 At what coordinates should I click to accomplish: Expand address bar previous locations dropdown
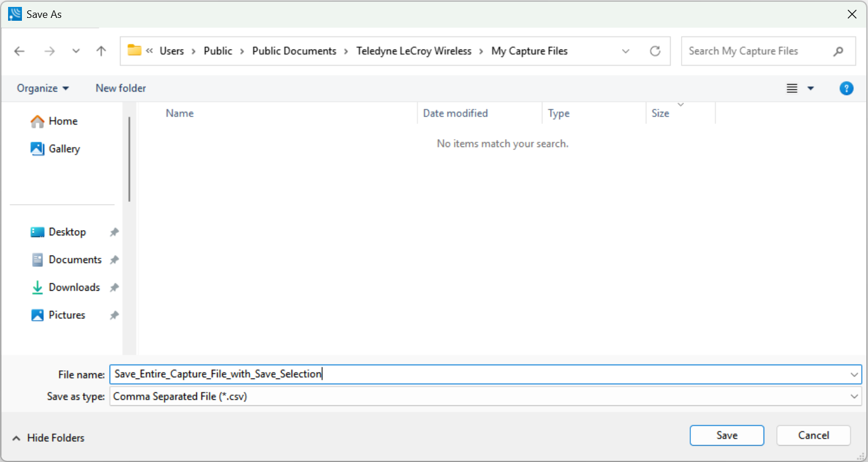pyautogui.click(x=626, y=51)
